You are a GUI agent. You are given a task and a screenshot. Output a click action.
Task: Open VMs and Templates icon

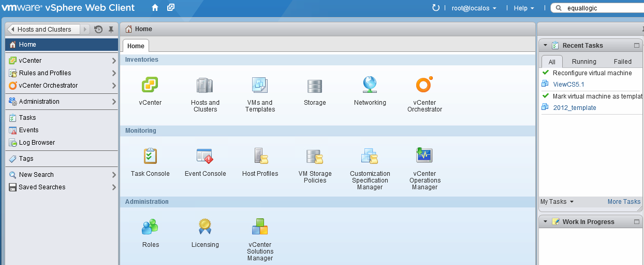(260, 85)
